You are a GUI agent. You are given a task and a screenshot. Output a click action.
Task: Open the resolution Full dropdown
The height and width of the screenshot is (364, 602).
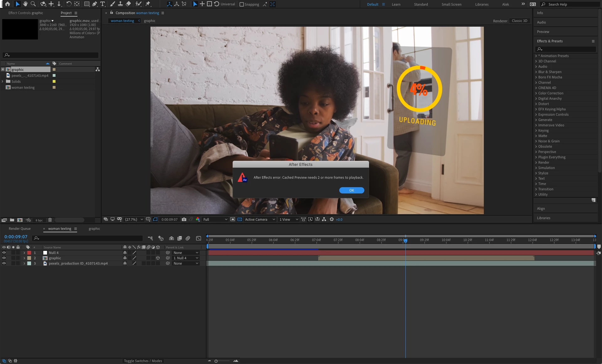click(215, 219)
